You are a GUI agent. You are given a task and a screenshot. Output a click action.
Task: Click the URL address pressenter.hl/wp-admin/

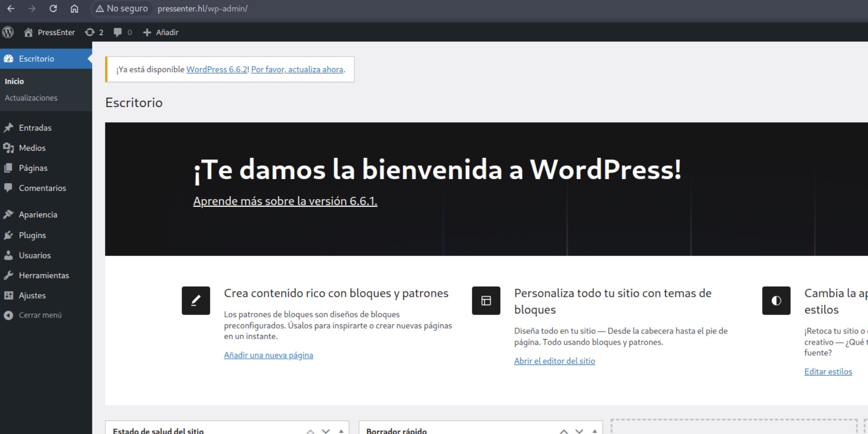[203, 8]
